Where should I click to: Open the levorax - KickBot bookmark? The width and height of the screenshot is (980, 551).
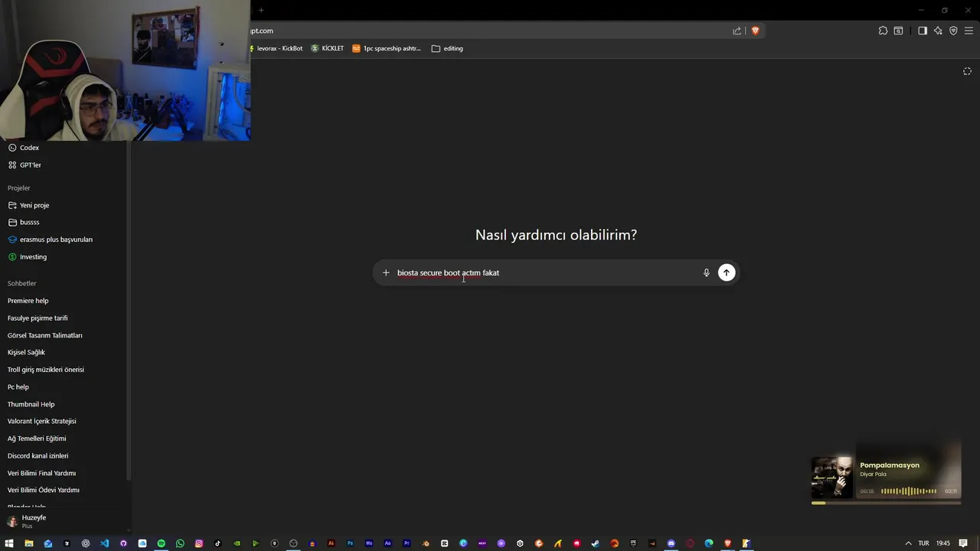click(x=276, y=48)
